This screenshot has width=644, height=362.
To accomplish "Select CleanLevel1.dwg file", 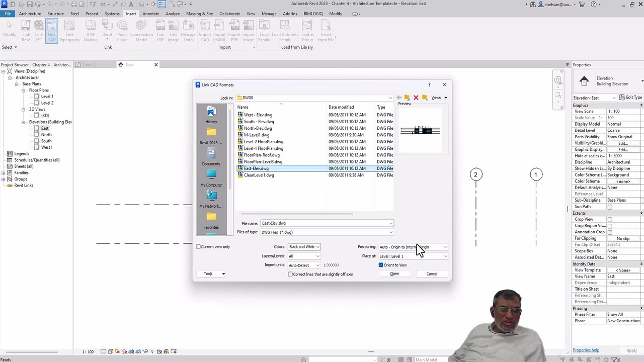I will (259, 175).
